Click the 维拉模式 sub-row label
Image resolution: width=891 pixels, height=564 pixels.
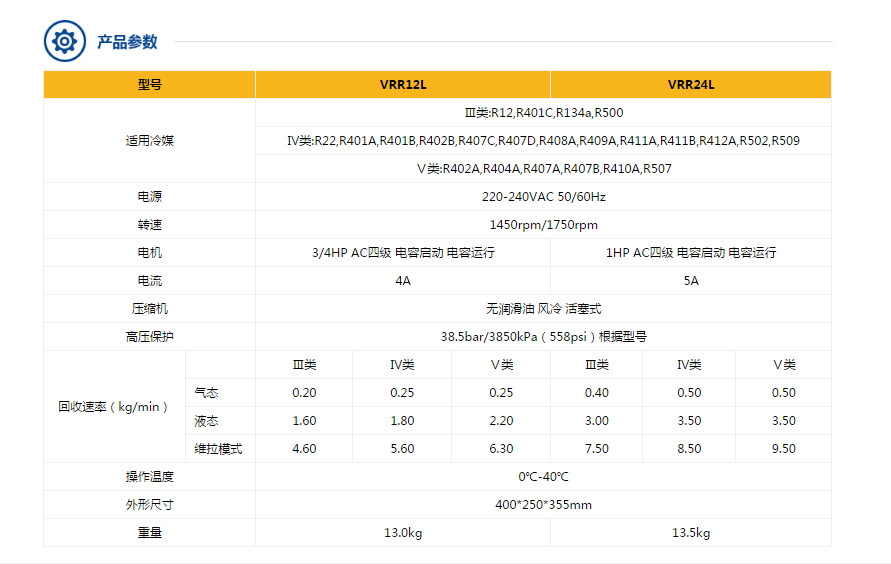(x=218, y=449)
